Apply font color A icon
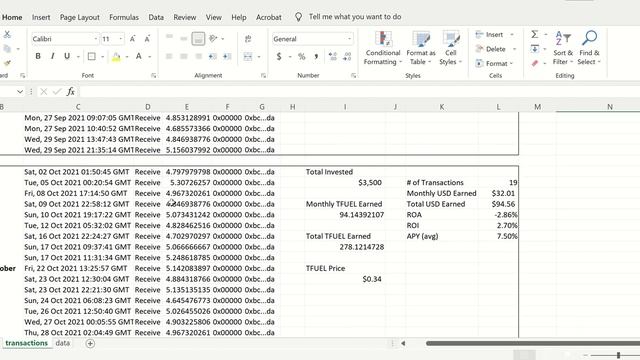This screenshot has width=640, height=360. point(139,56)
